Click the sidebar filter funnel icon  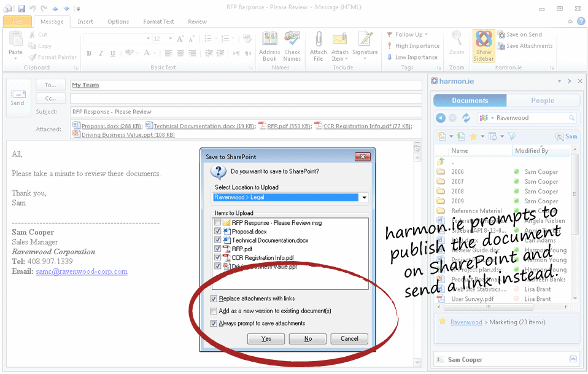tap(512, 136)
